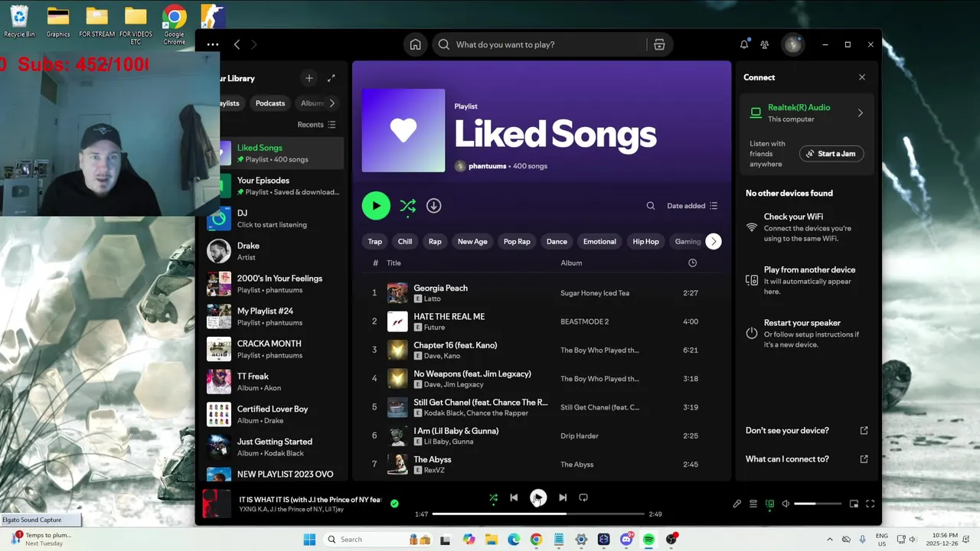Open the three-dot Spotify menu

pos(213,44)
